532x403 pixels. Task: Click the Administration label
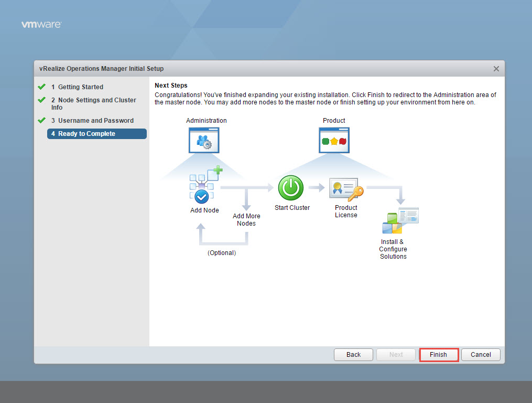click(207, 121)
